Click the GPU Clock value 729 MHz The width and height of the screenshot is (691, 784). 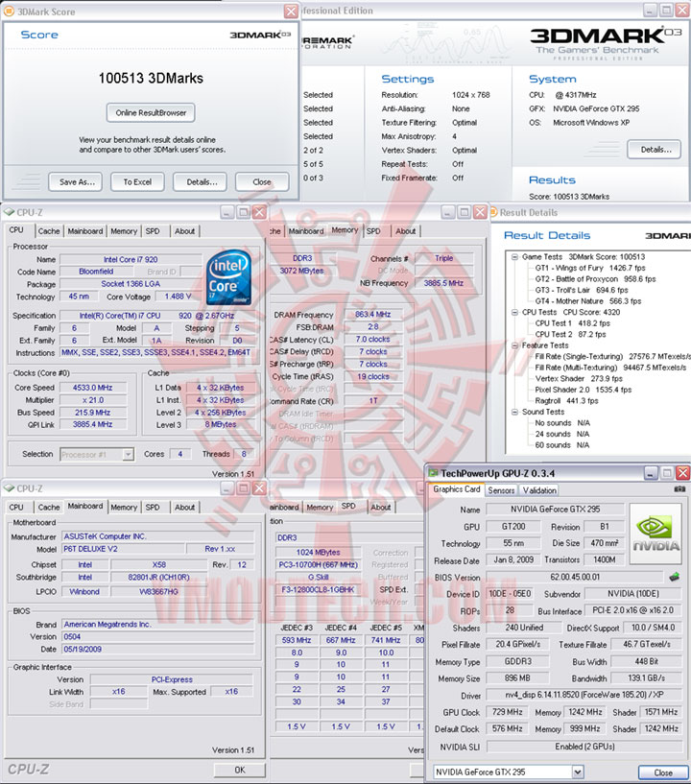click(507, 712)
